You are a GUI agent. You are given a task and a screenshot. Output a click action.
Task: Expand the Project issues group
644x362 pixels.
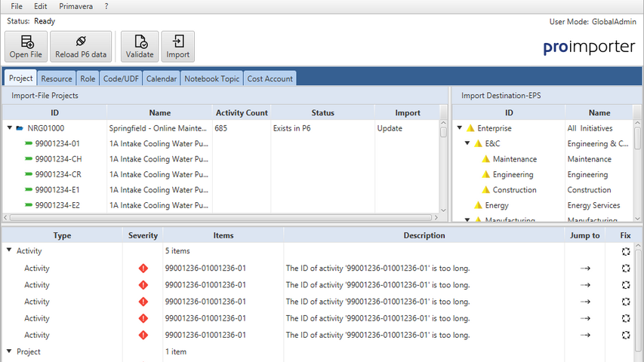9,351
